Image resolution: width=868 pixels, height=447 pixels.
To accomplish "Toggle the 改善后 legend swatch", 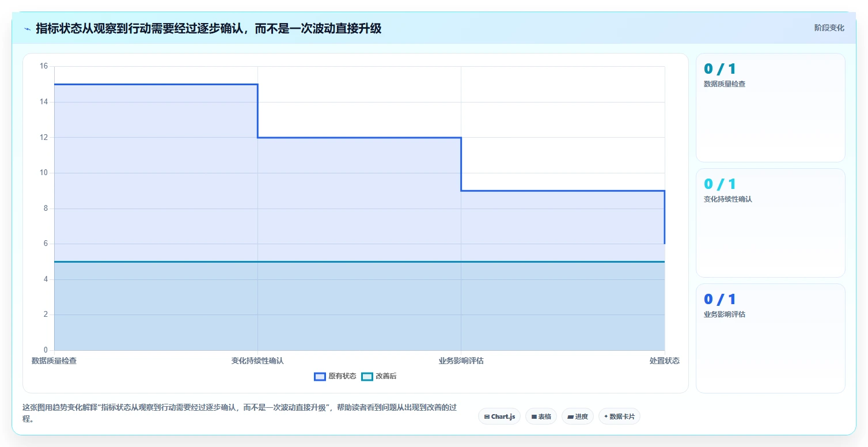I will pyautogui.click(x=367, y=376).
